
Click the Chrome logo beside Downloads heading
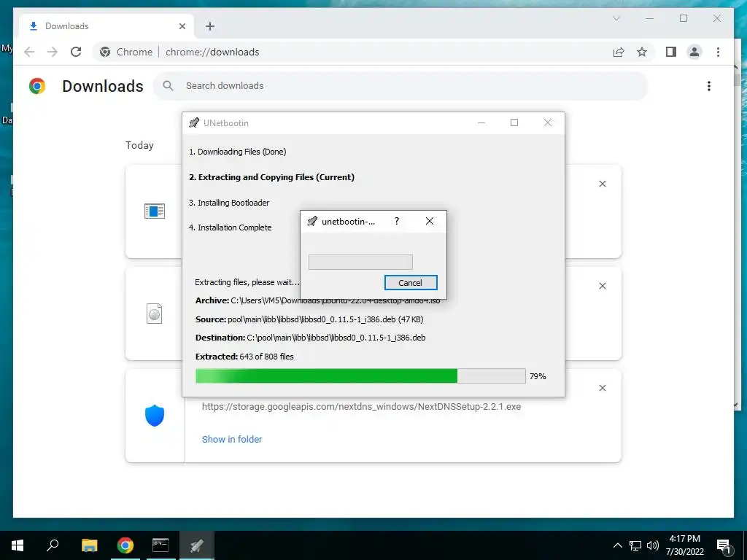pyautogui.click(x=37, y=86)
